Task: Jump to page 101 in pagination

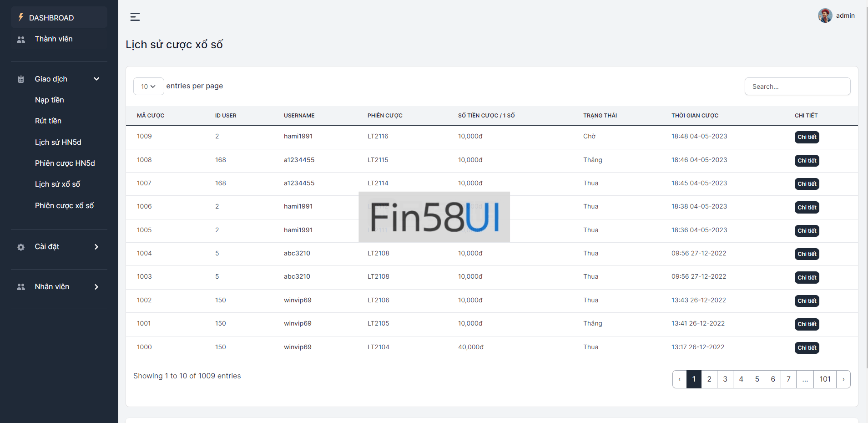Action: [x=825, y=379]
